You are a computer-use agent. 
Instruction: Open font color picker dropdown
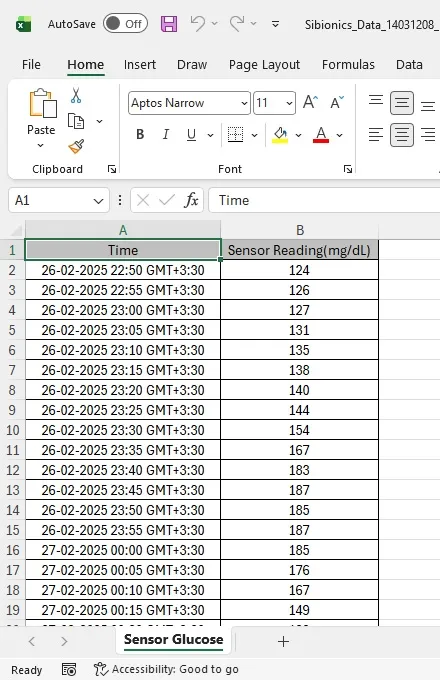(339, 135)
